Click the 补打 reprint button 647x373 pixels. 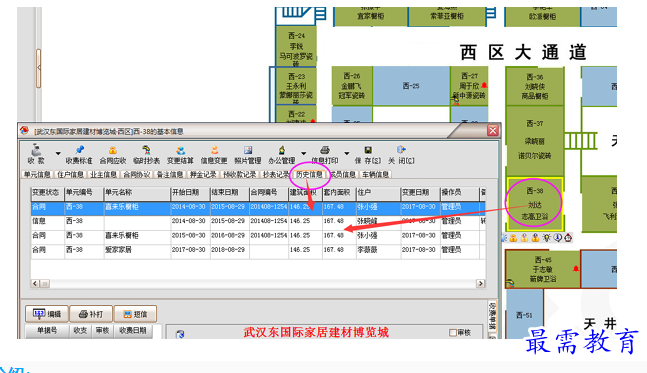[x=91, y=314]
